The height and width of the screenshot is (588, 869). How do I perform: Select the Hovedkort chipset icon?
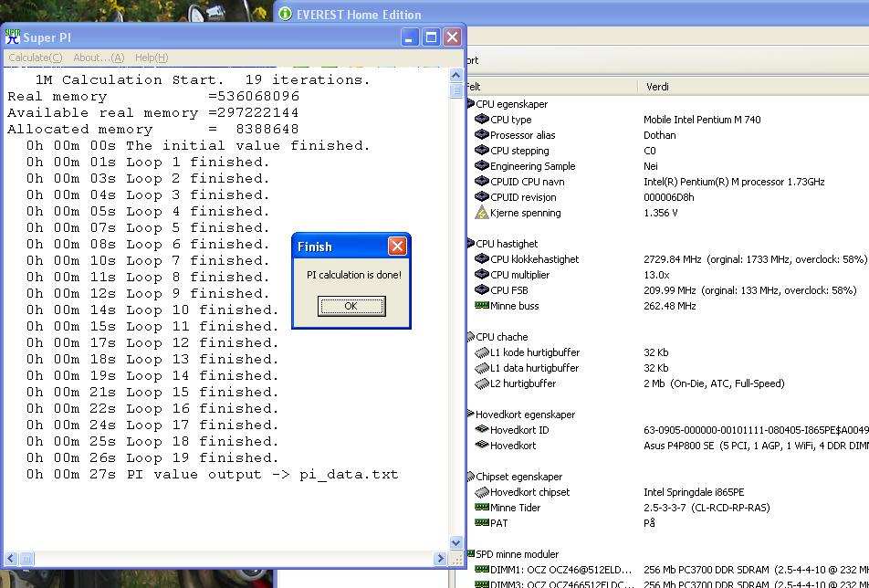pyautogui.click(x=482, y=491)
